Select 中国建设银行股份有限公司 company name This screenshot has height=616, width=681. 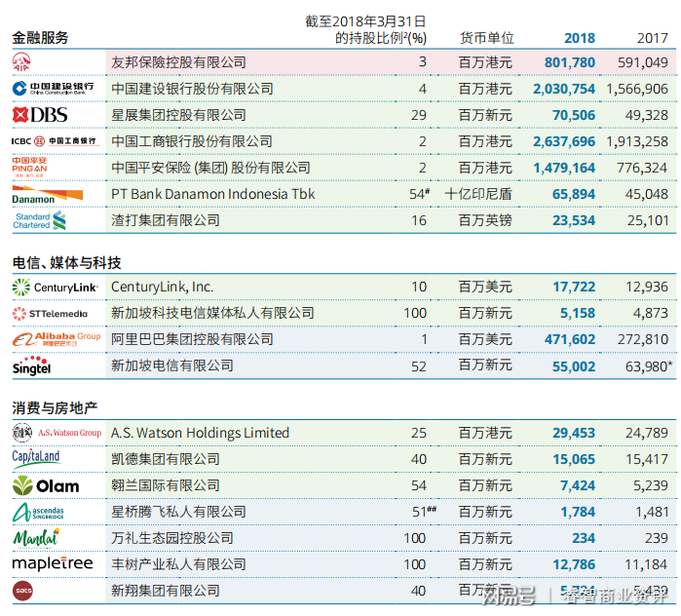click(x=192, y=89)
